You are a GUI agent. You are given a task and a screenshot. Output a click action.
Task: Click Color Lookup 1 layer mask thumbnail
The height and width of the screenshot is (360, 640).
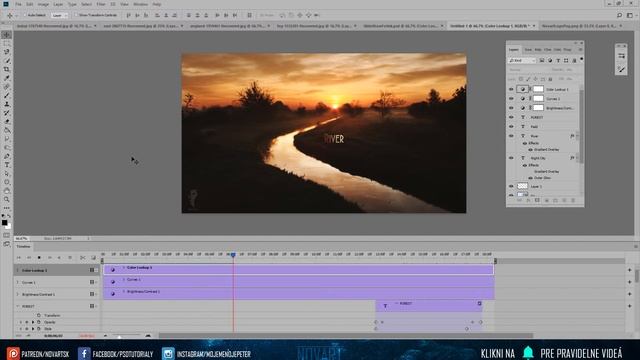coord(538,89)
